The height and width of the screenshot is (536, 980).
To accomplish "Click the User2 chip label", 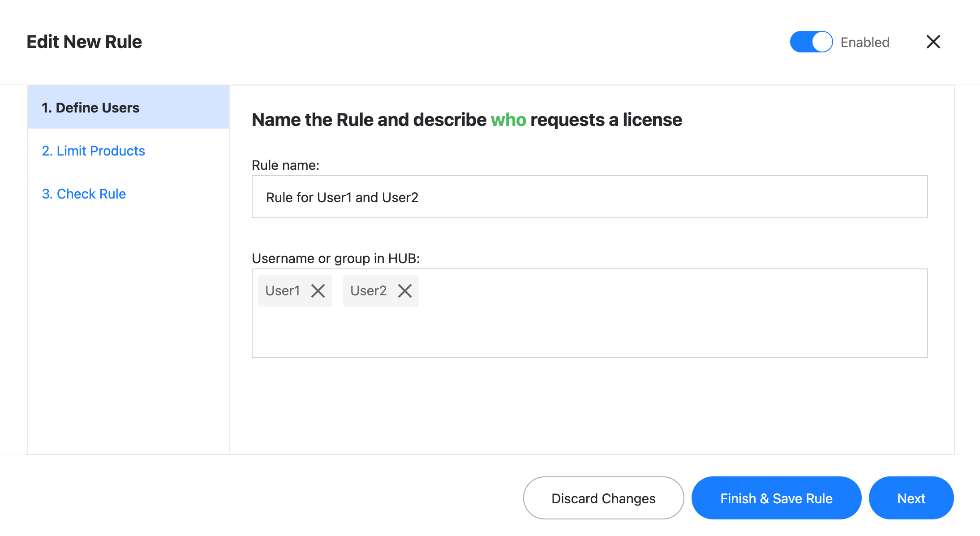I will coord(369,291).
